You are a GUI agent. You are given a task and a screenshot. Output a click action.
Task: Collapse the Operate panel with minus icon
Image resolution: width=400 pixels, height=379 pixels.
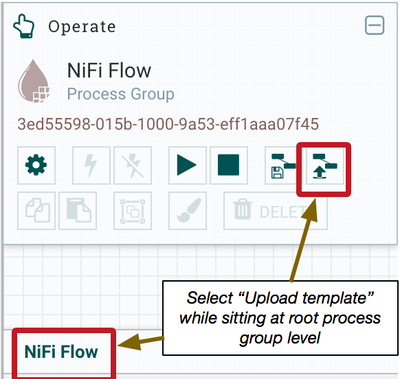[x=375, y=25]
